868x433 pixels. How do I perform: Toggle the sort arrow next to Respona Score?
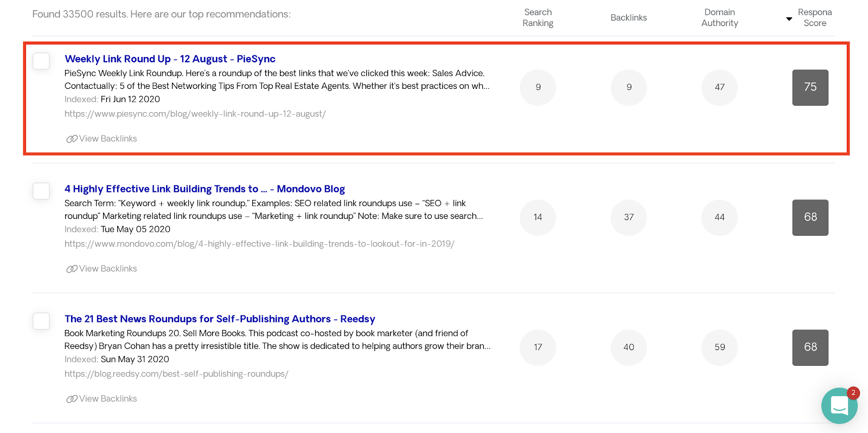789,19
